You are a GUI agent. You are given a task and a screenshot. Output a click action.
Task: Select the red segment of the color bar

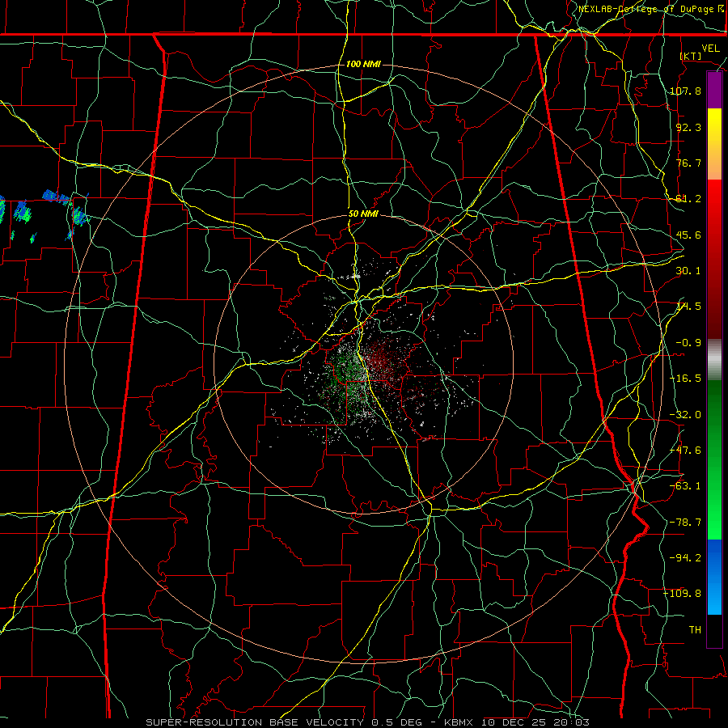(x=714, y=259)
